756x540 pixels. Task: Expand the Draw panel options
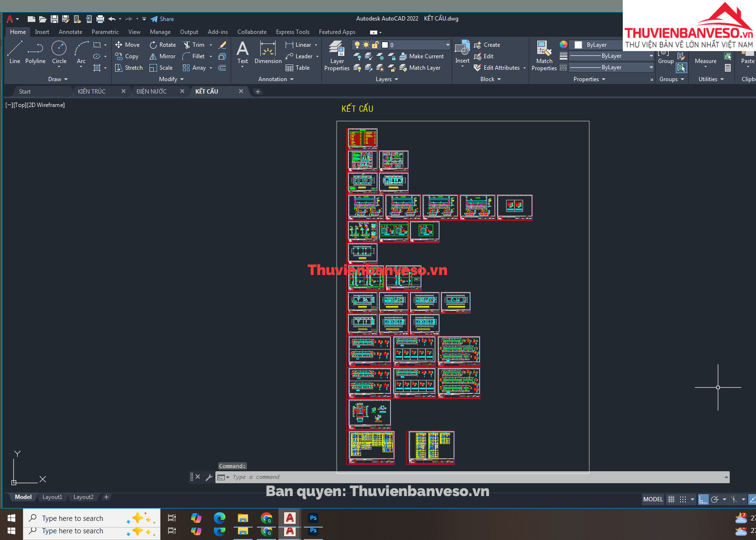pyautogui.click(x=58, y=79)
